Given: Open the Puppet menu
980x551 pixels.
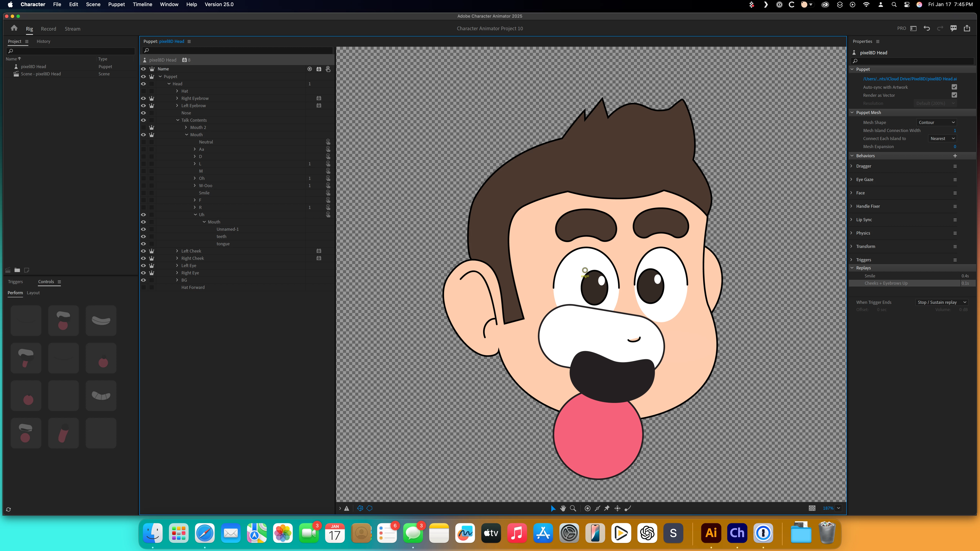Looking at the screenshot, I should click(x=116, y=5).
